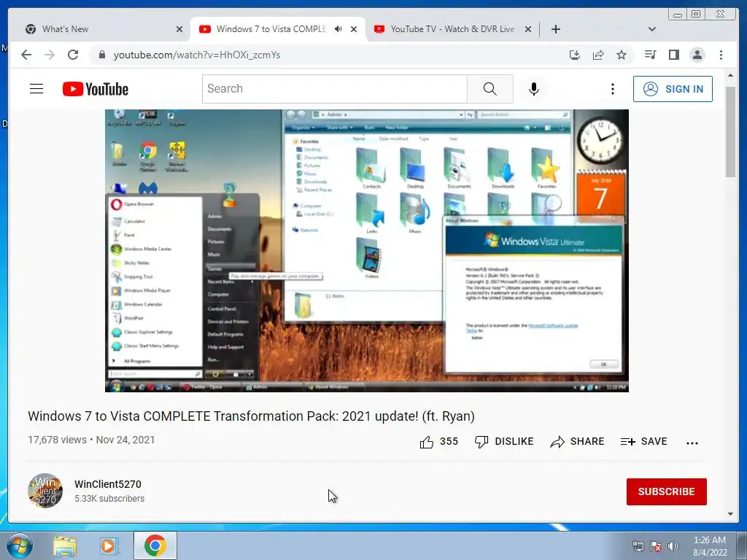
Task: Launch Windows Media Player from taskbar
Action: 108,546
